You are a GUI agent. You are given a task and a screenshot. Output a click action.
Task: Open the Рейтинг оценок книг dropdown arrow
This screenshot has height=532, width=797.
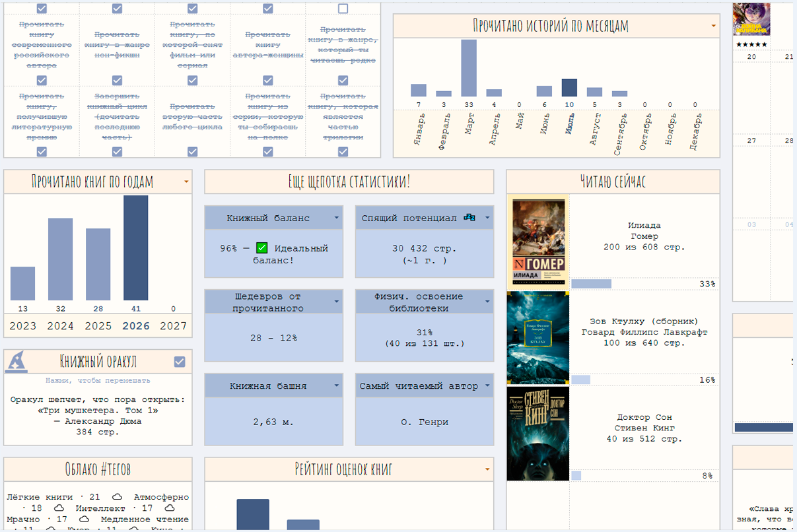pyautogui.click(x=488, y=469)
